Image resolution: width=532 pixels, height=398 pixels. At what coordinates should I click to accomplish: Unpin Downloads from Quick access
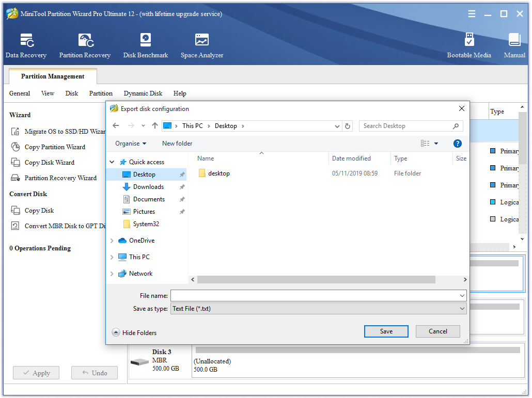coord(181,186)
